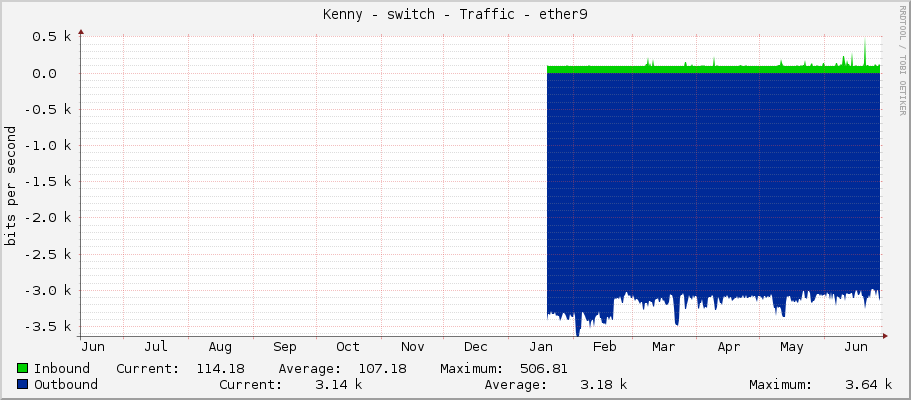Click the green Inbound legend swatch

[23, 369]
